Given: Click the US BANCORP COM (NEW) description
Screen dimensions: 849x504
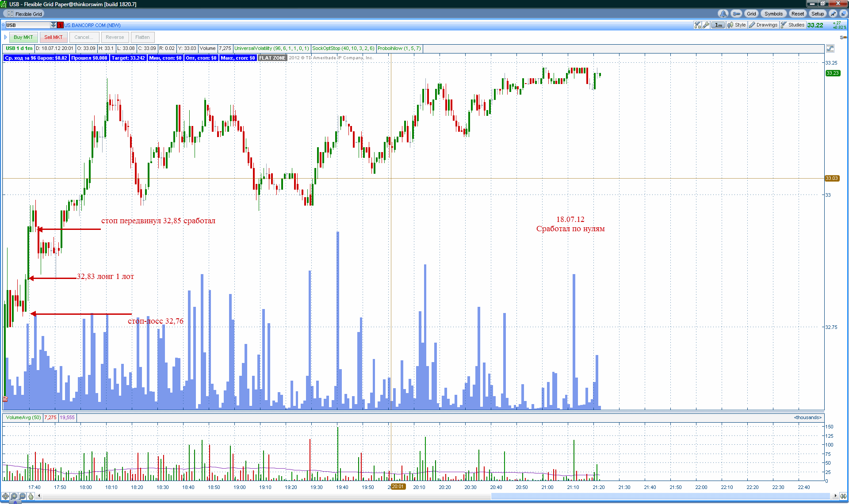Looking at the screenshot, I should (x=92, y=25).
